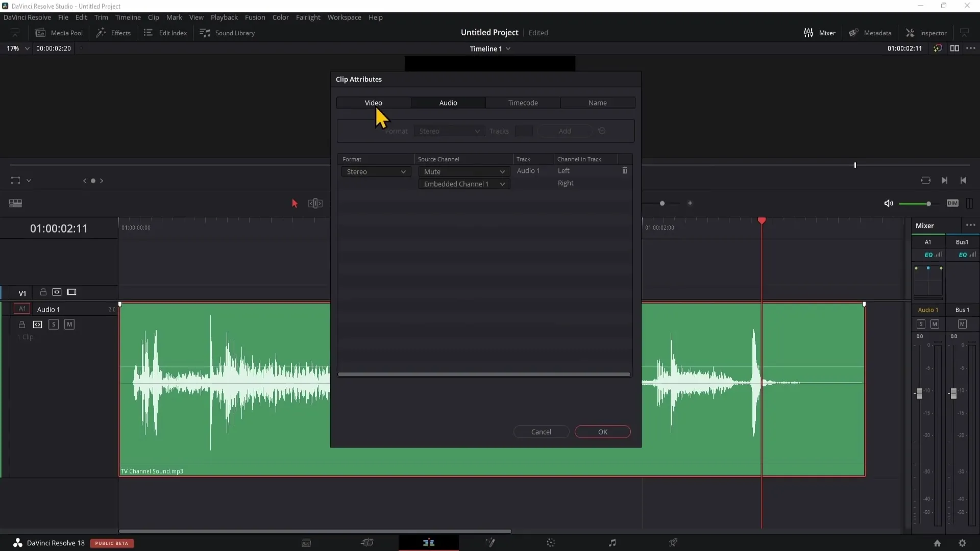This screenshot has height=551, width=980.
Task: Click the Video tab in Clip Attributes
Action: (373, 102)
